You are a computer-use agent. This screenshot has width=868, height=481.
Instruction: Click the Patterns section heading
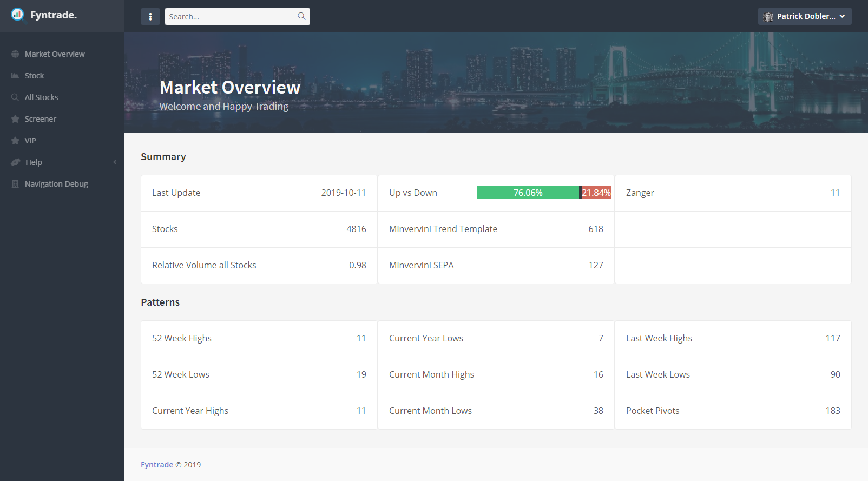coord(160,302)
